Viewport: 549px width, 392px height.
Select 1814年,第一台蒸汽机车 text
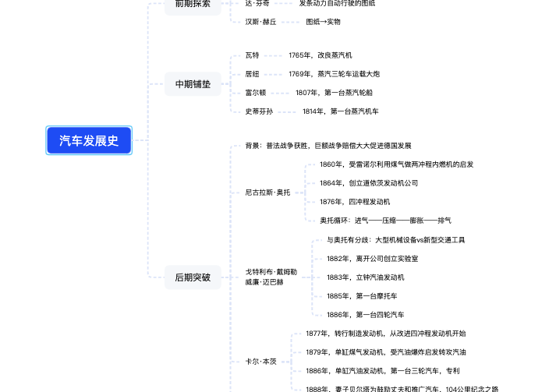340,111
